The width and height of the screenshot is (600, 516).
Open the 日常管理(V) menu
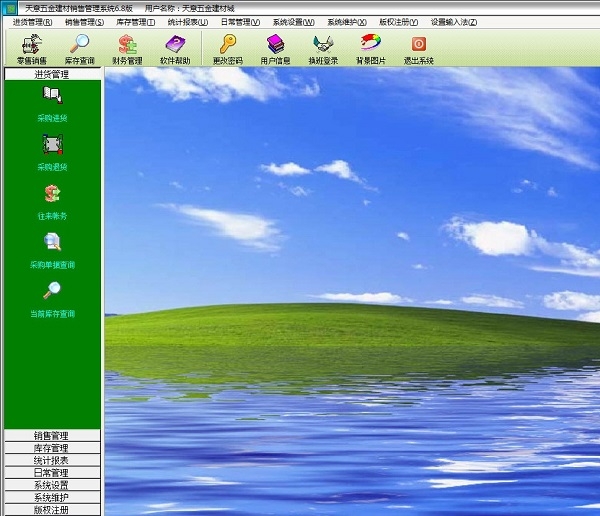(x=240, y=22)
